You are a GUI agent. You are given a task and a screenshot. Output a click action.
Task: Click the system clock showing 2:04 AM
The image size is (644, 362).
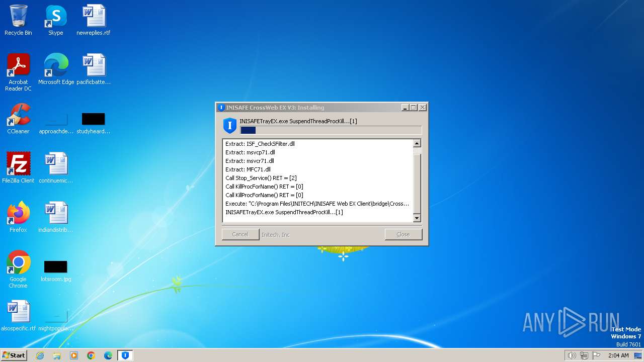coord(618,355)
